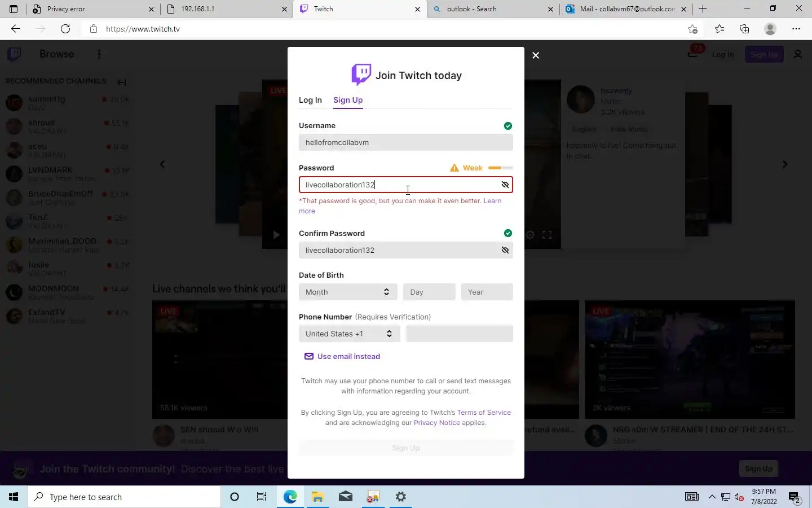Image resolution: width=812 pixels, height=508 pixels.
Task: Switch to the Log In tab
Action: coord(310,100)
